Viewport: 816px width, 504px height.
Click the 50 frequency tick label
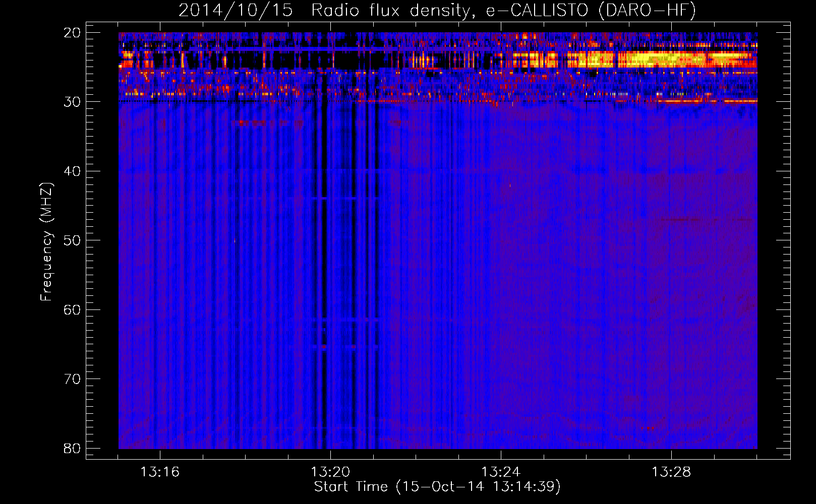(73, 240)
